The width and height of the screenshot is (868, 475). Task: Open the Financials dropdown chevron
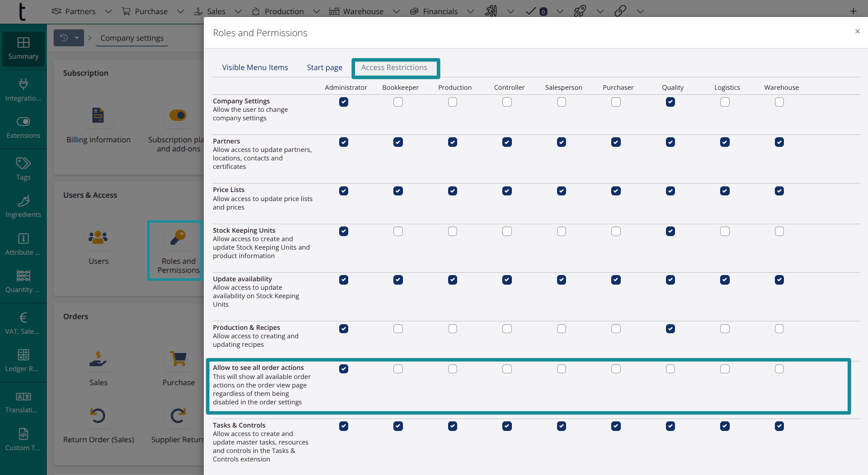tap(471, 11)
